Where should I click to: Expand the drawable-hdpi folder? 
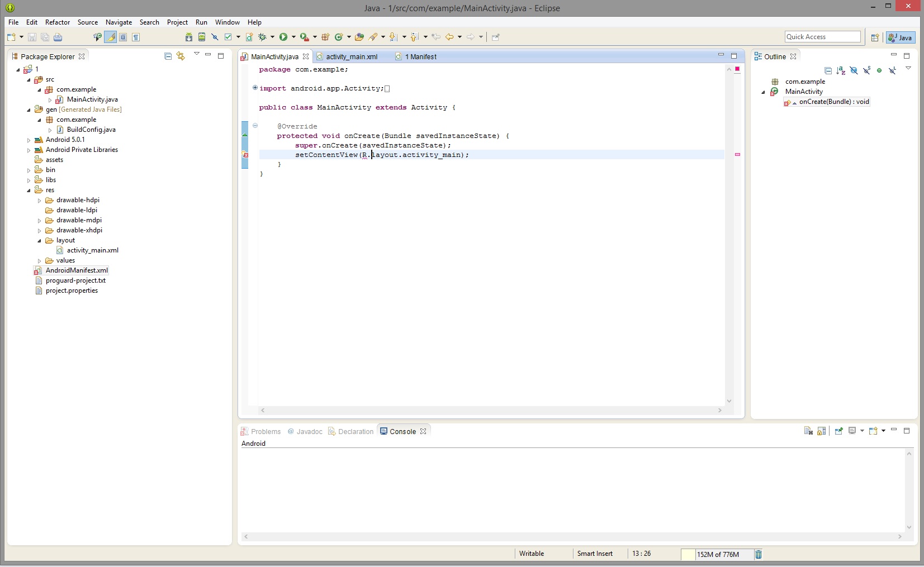[40, 201]
